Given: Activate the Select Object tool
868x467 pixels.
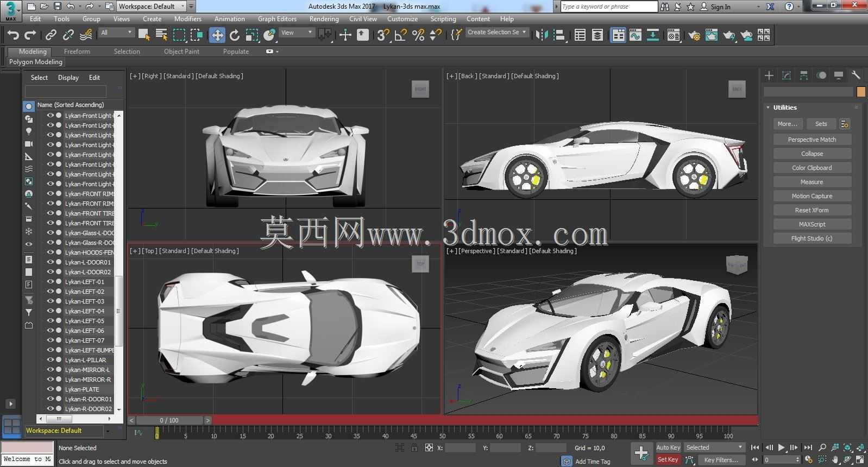Looking at the screenshot, I should pyautogui.click(x=144, y=35).
